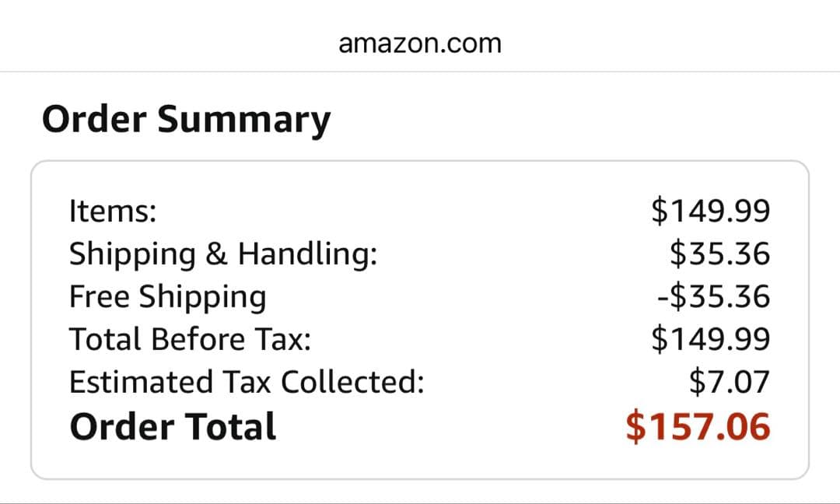840x504 pixels.
Task: Click "Shipping" in the Free Shipping row
Action: [x=202, y=297]
